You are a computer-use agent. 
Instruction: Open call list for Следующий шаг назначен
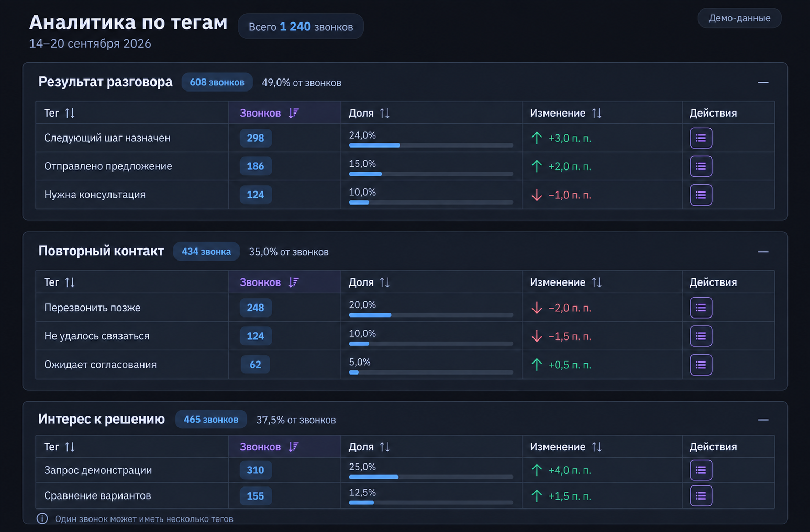coord(701,138)
